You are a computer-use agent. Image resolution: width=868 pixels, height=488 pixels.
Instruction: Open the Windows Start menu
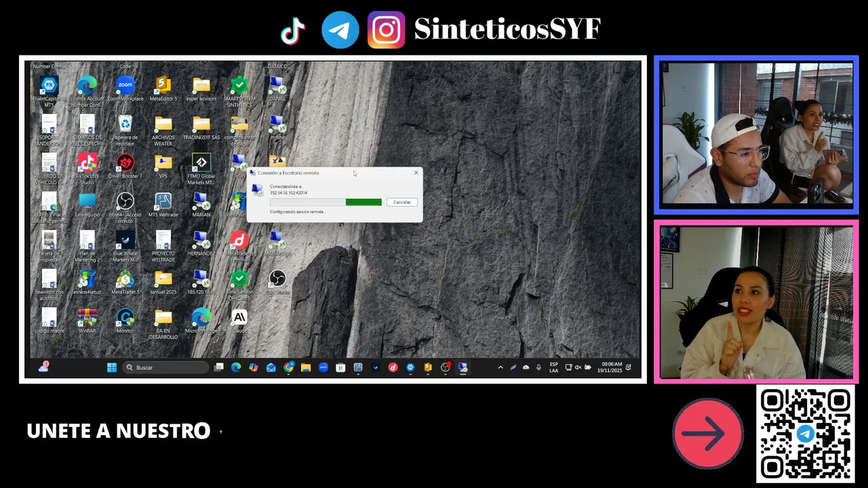point(112,367)
